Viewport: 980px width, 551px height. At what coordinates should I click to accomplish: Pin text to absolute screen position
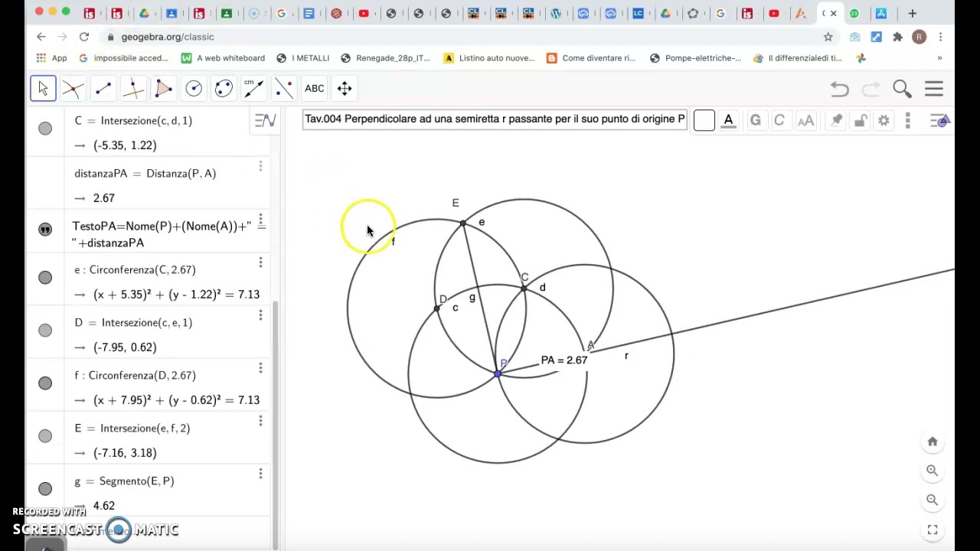836,120
